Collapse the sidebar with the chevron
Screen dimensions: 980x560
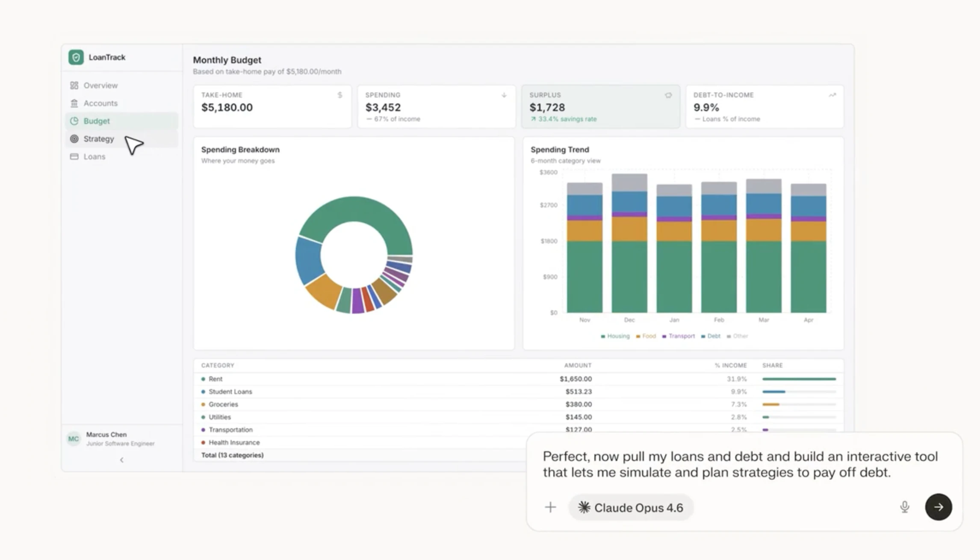coord(122,460)
